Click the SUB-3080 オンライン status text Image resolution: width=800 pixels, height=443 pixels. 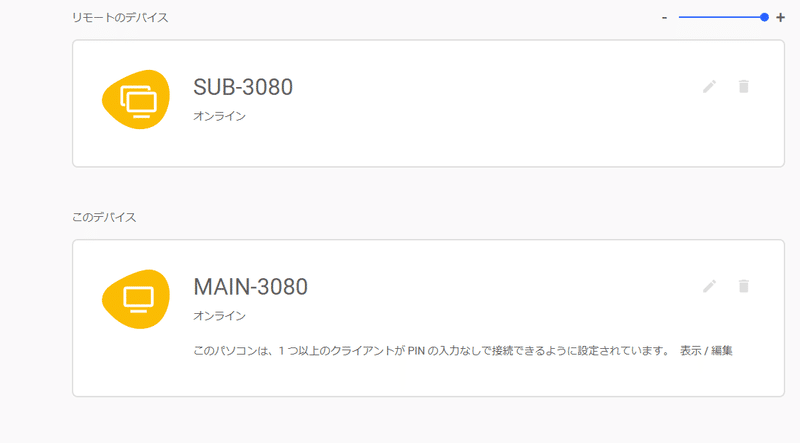pos(219,116)
